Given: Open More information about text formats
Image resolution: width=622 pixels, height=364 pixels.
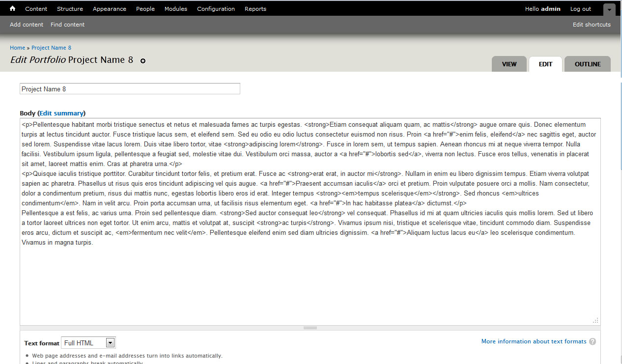Looking at the screenshot, I should [x=534, y=341].
